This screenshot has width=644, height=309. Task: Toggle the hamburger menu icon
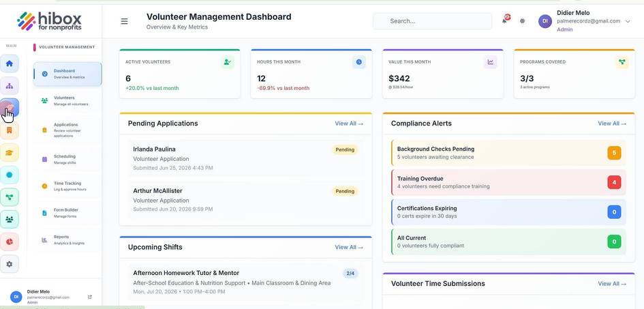pyautogui.click(x=124, y=21)
